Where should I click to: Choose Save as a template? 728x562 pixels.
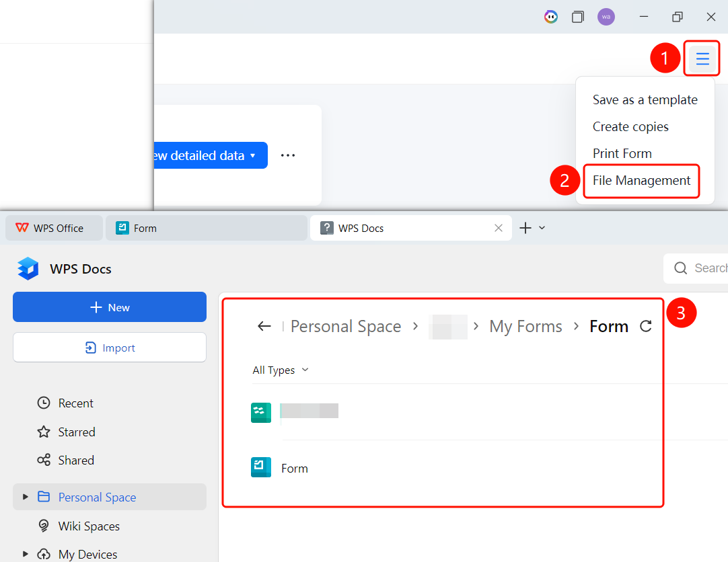pyautogui.click(x=645, y=99)
